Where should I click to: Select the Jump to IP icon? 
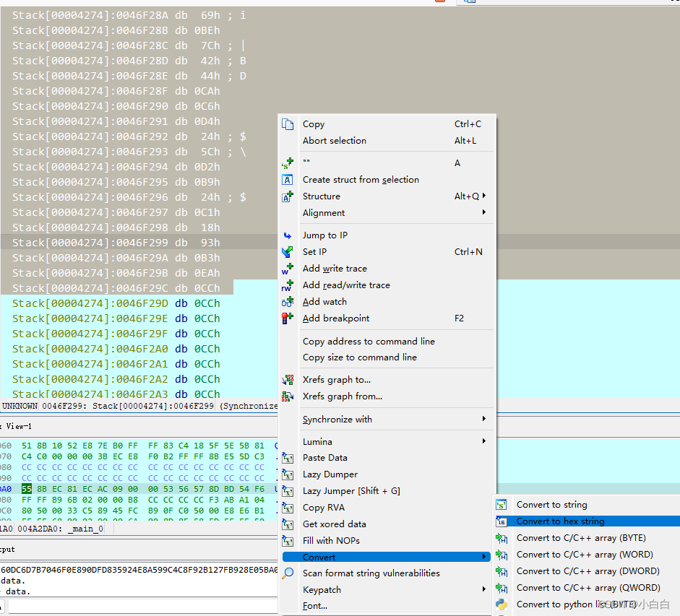point(288,235)
